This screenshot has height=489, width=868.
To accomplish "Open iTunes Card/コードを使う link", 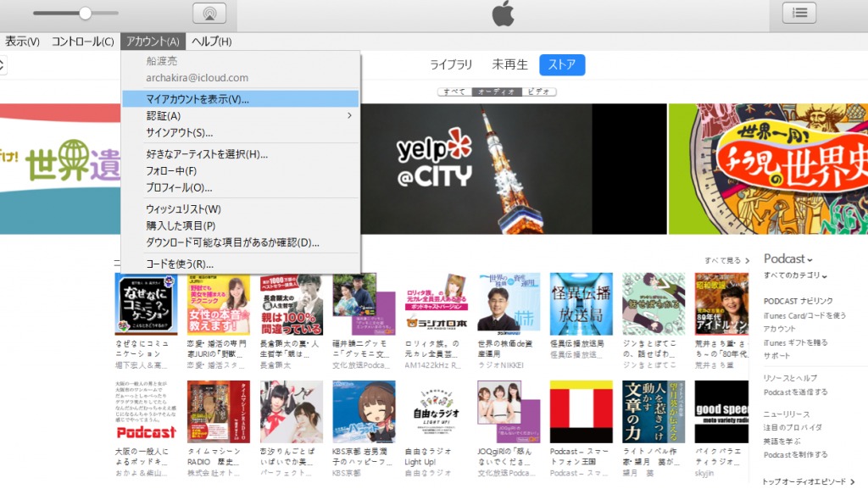I will point(804,315).
